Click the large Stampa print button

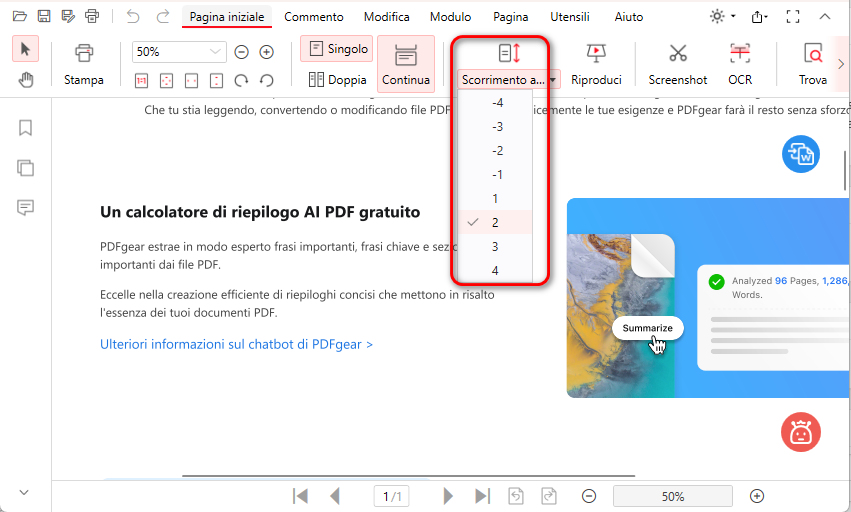coord(84,64)
